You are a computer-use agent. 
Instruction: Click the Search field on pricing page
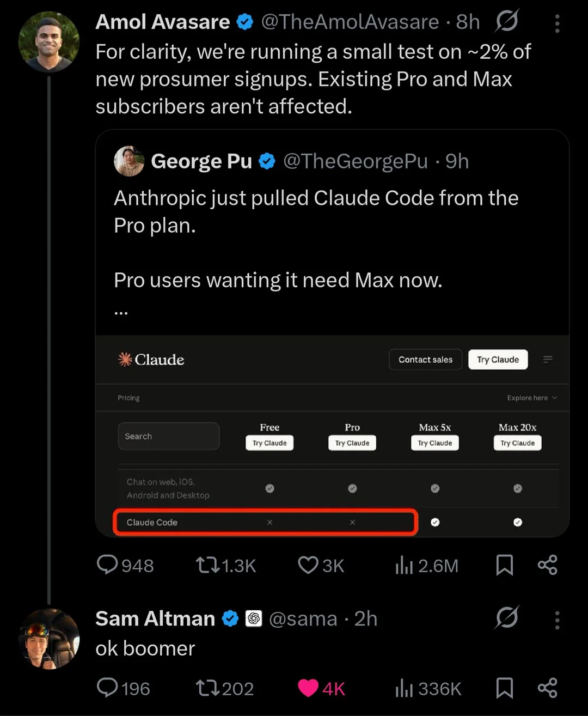coord(169,436)
